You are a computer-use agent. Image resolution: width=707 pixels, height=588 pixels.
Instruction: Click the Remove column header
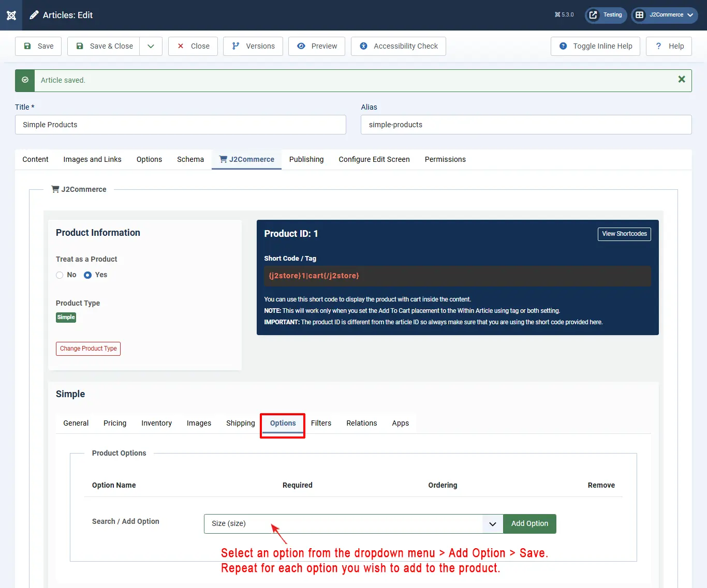click(x=601, y=485)
